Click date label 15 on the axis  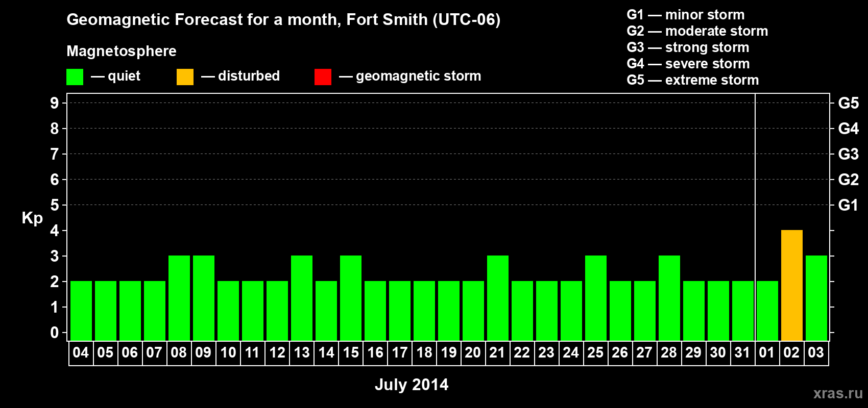(351, 352)
